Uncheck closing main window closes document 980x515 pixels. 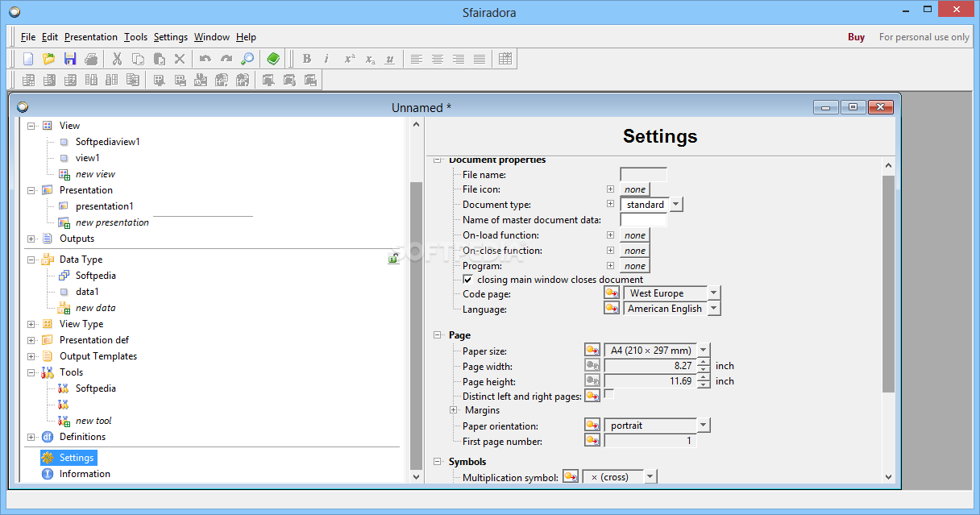coord(467,280)
